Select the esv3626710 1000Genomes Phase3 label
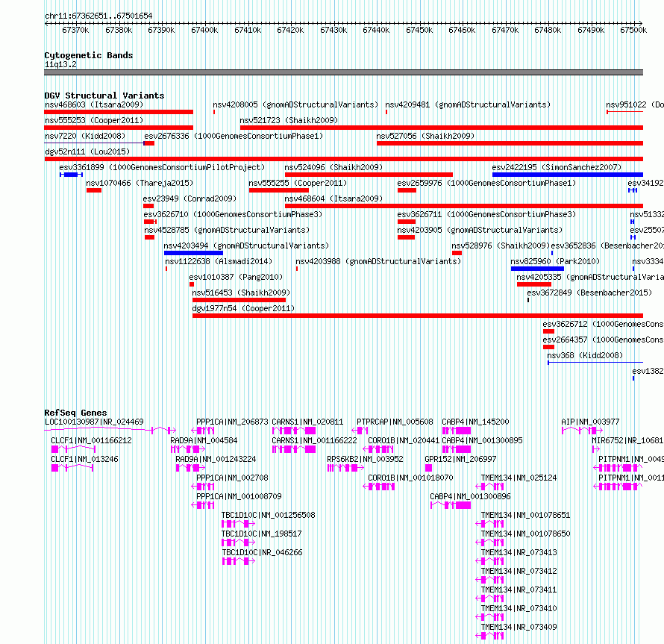The image size is (664, 644). coord(233,214)
